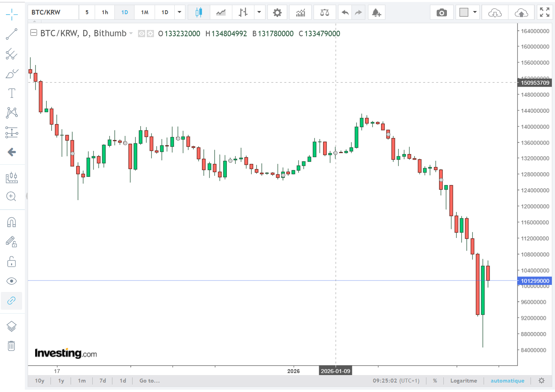
Task: Expand the chart style dropdown arrow
Action: tap(259, 12)
